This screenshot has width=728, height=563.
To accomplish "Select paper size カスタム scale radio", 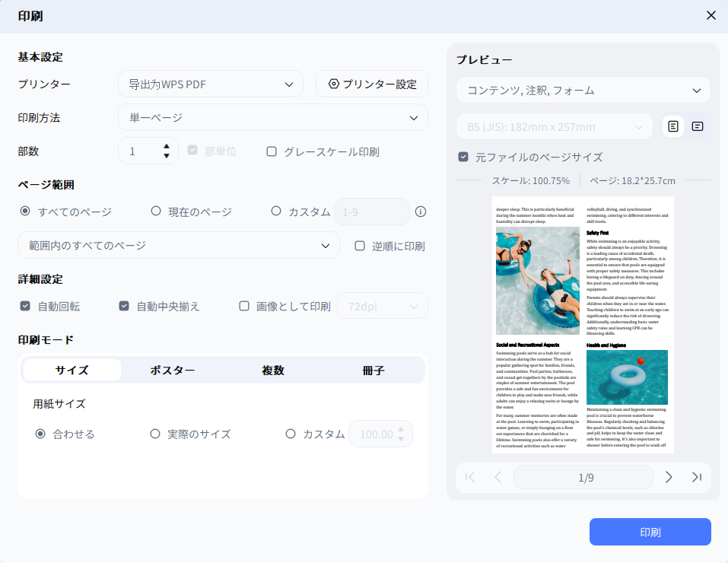I will pos(291,434).
